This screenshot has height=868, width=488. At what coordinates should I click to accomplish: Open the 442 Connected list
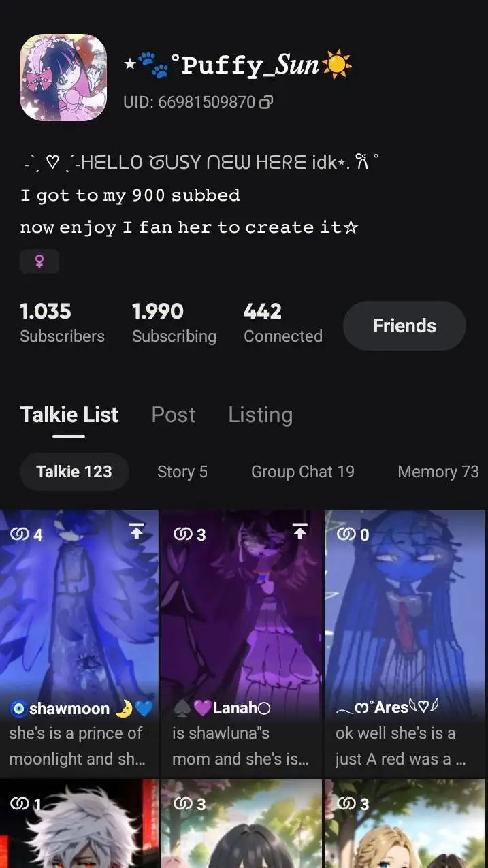coord(282,323)
